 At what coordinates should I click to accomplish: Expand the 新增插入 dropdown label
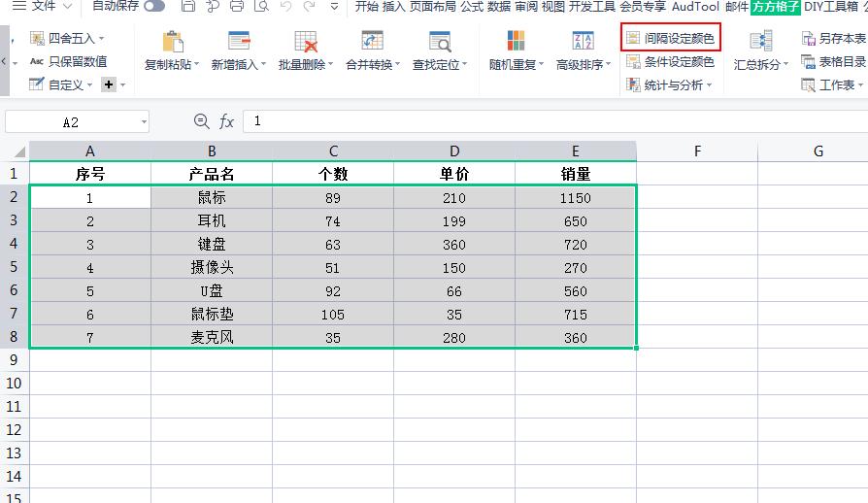click(x=239, y=65)
